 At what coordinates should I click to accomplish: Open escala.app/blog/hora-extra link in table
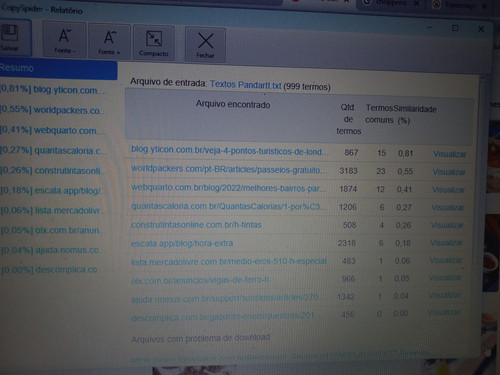[182, 243]
